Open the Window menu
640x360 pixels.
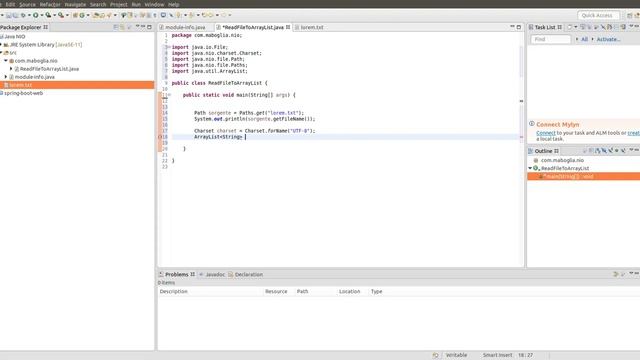point(154,4)
